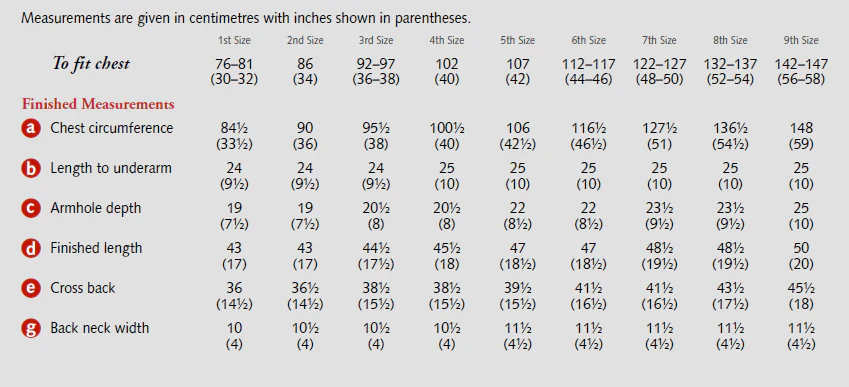Click the 148 chest circumference value

(801, 128)
